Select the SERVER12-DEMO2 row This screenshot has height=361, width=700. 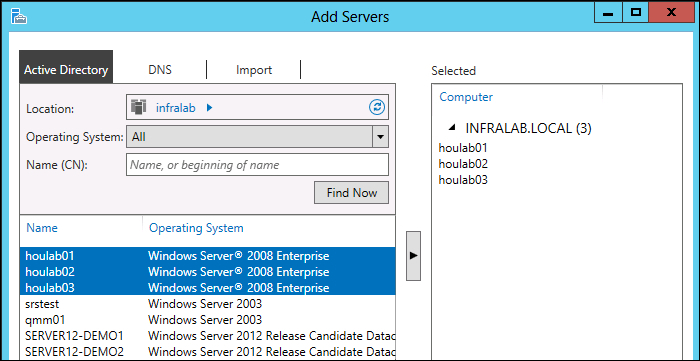[x=208, y=352]
